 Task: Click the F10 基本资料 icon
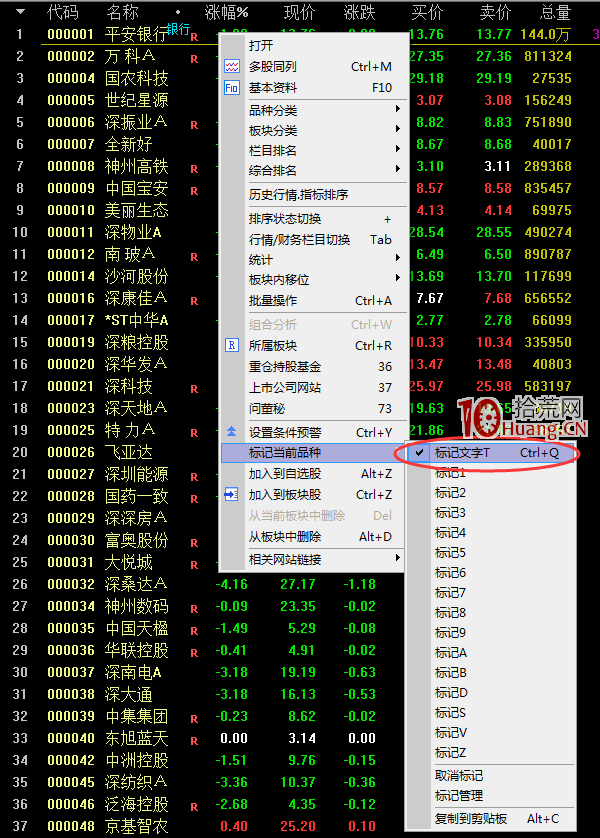pyautogui.click(x=232, y=88)
